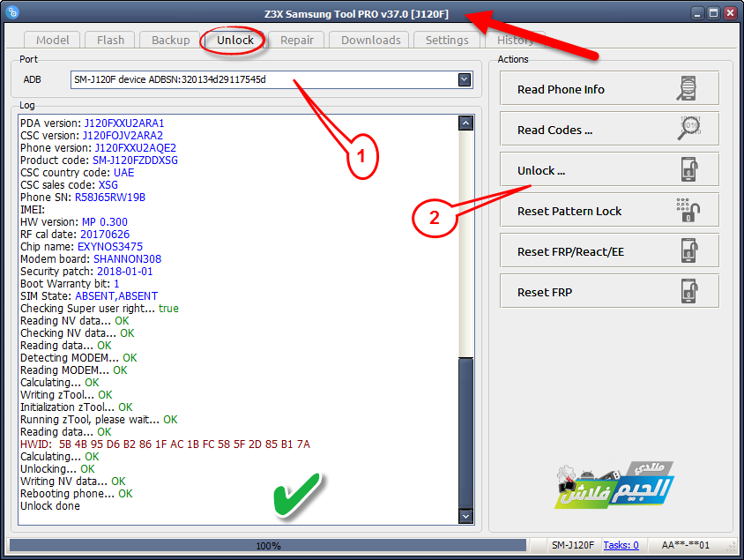This screenshot has height=560, width=744.
Task: Click the log scrollbar up arrow
Action: pos(466,123)
